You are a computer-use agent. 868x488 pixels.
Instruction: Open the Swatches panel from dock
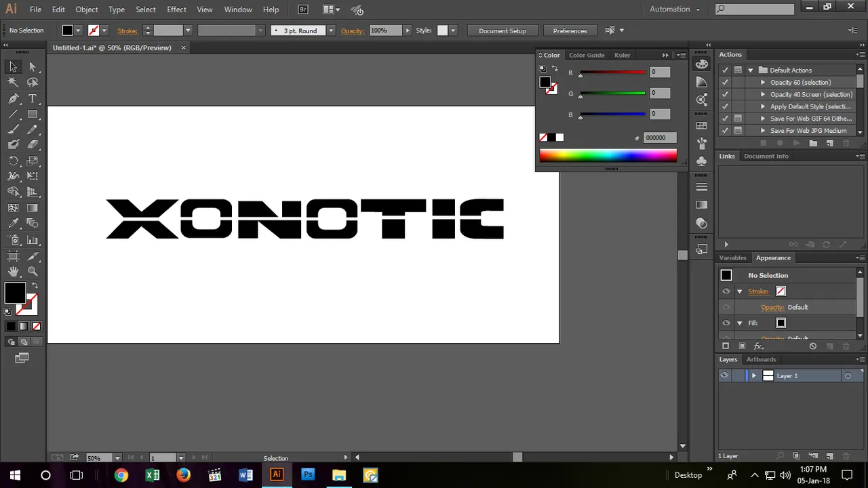[x=702, y=125]
